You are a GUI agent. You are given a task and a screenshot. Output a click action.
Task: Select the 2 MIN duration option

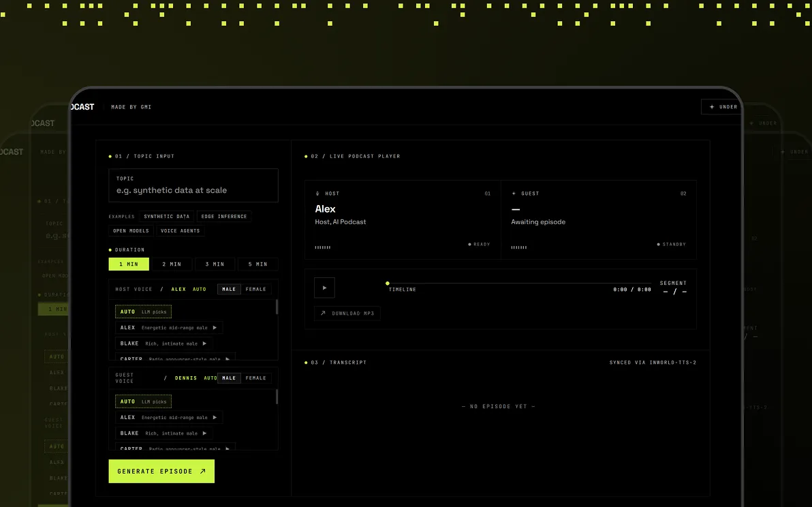[172, 264]
